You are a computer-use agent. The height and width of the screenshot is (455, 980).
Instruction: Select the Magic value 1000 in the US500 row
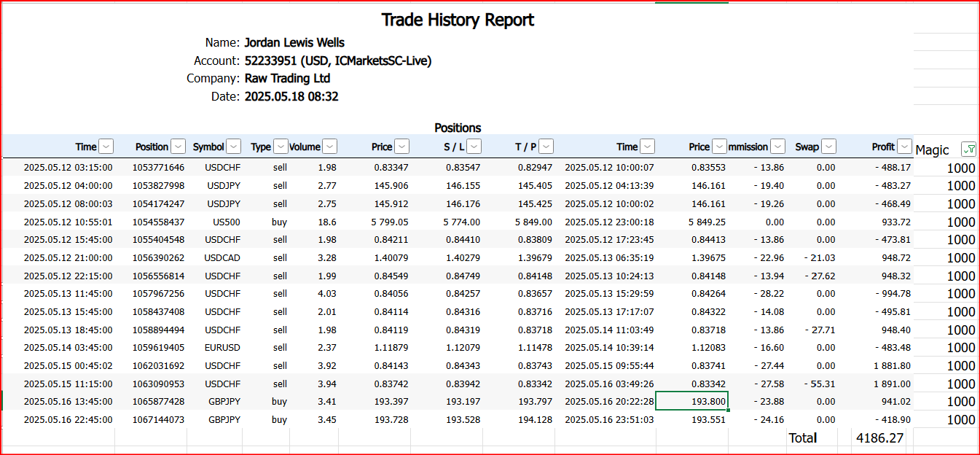tap(961, 222)
